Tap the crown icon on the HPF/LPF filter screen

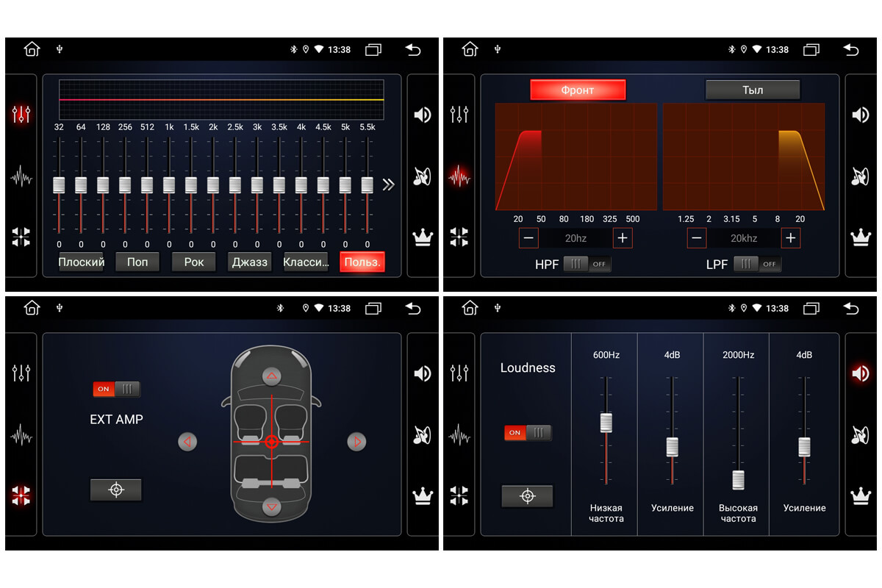(x=861, y=237)
